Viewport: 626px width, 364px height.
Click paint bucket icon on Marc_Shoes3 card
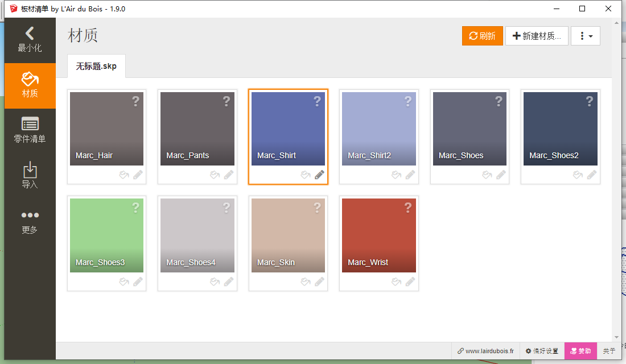[124, 282]
